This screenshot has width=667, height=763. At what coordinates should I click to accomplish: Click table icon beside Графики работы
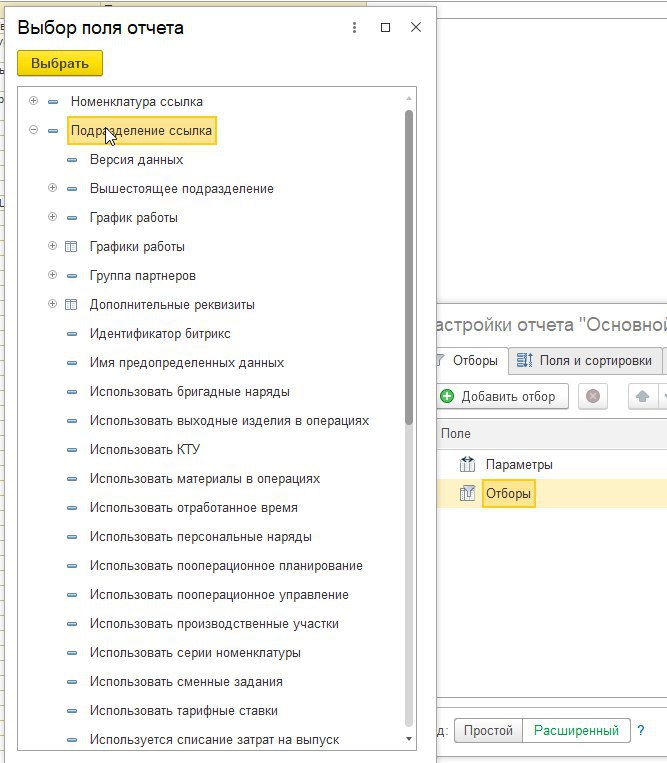click(x=71, y=247)
